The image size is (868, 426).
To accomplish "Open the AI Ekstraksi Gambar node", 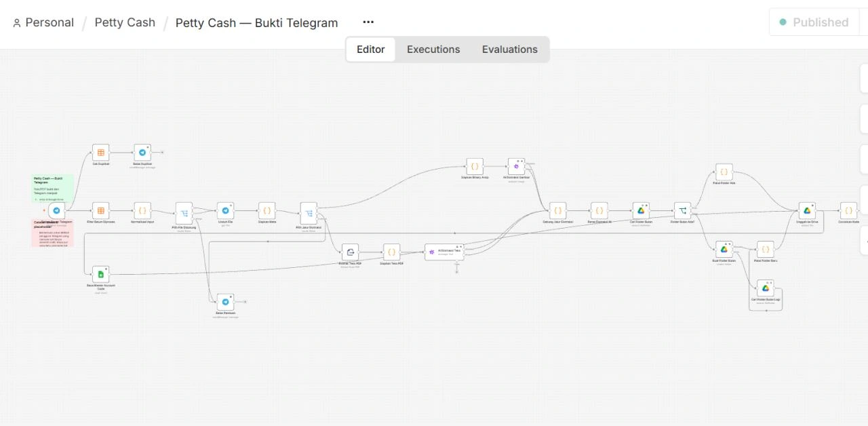I will [x=516, y=166].
